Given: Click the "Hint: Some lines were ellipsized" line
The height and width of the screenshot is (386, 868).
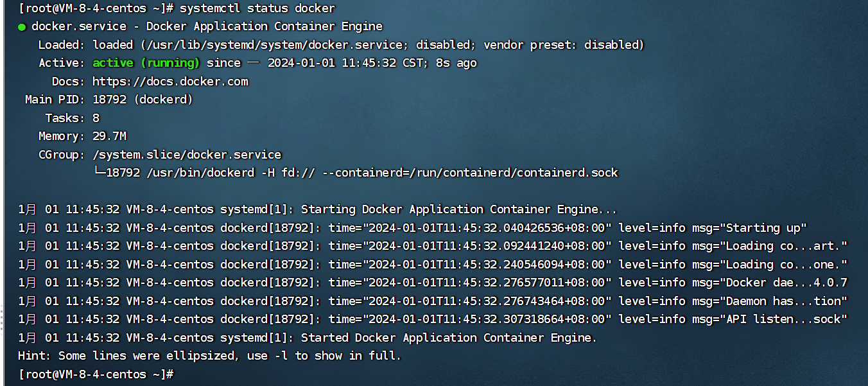Looking at the screenshot, I should tap(209, 356).
